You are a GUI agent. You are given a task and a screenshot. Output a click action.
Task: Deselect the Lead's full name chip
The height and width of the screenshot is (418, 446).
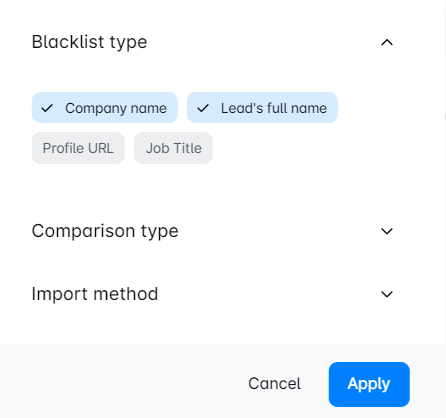[x=262, y=108]
